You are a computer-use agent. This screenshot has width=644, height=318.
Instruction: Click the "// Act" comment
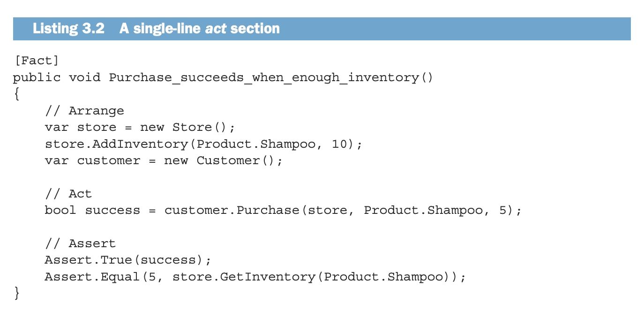pyautogui.click(x=68, y=194)
